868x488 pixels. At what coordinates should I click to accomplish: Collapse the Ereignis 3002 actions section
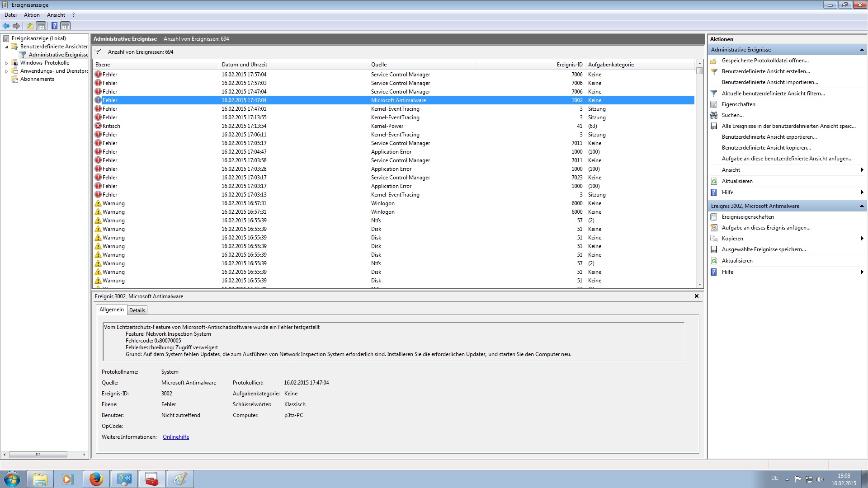pos(861,206)
